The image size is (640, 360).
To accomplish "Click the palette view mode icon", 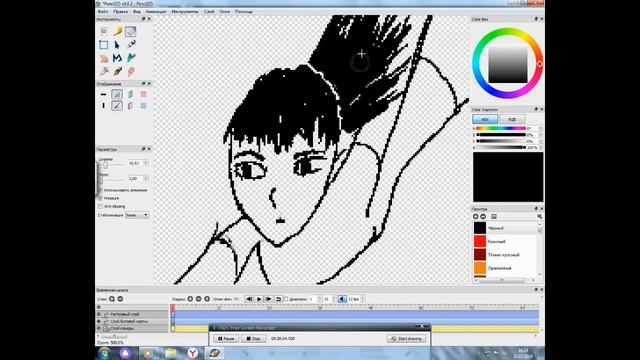I will point(494,217).
